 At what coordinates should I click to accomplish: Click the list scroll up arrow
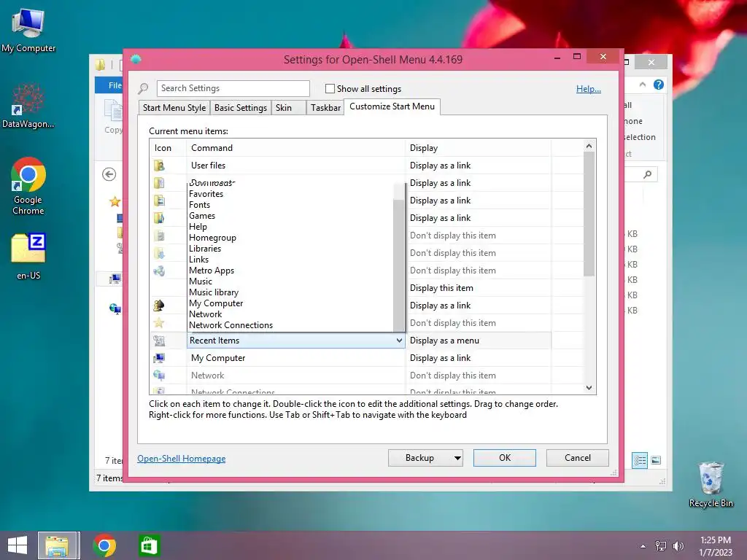pos(589,146)
